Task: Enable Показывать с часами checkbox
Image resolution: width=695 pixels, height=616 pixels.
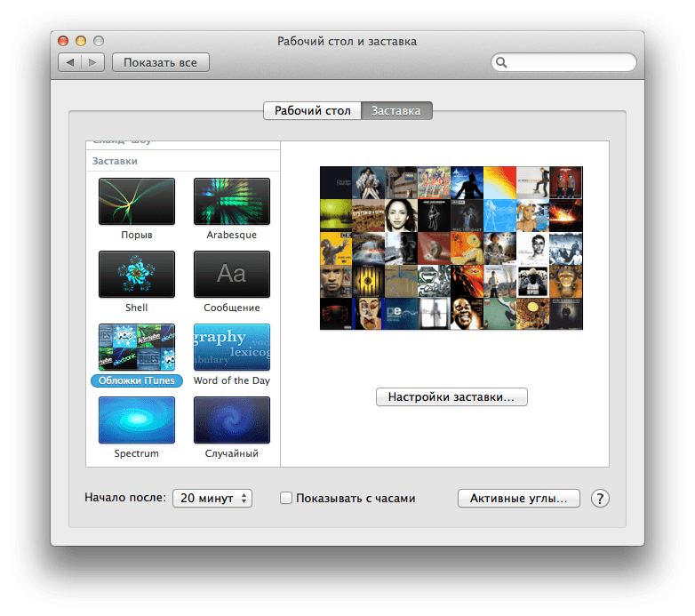Action: (286, 499)
